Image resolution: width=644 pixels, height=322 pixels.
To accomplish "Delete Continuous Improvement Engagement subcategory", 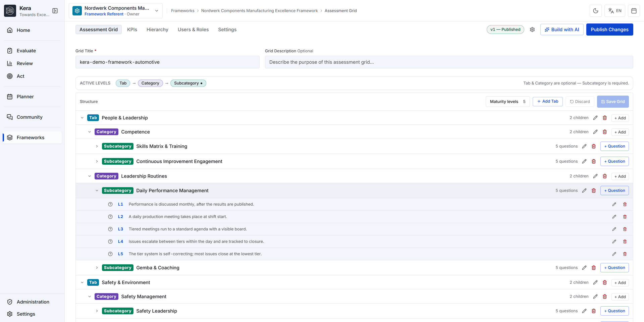I will click(594, 161).
